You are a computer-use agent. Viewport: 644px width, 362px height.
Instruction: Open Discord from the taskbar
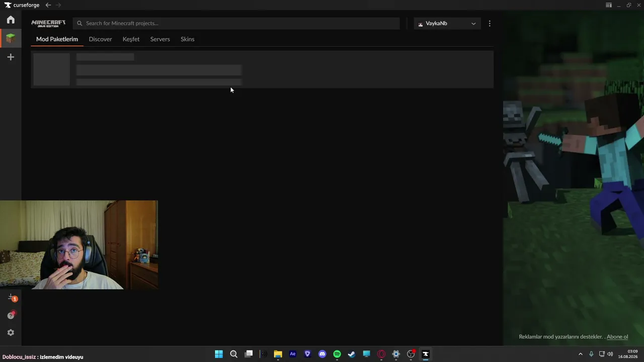pos(323,354)
